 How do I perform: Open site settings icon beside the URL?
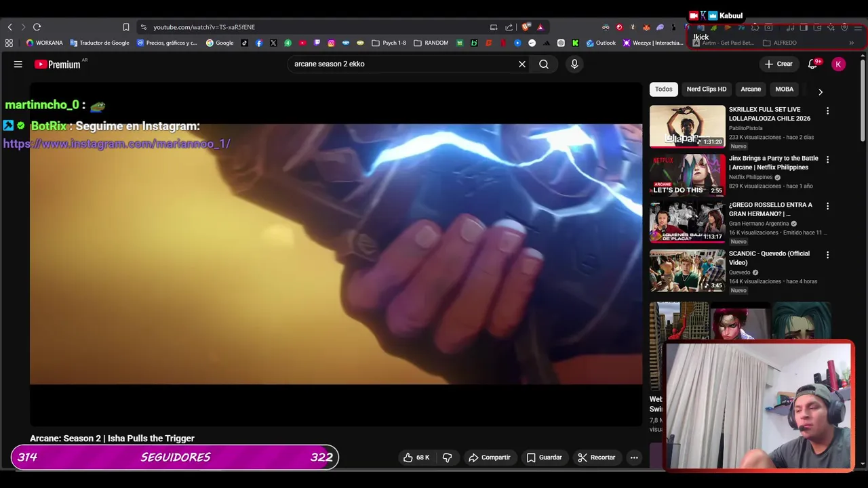(143, 27)
